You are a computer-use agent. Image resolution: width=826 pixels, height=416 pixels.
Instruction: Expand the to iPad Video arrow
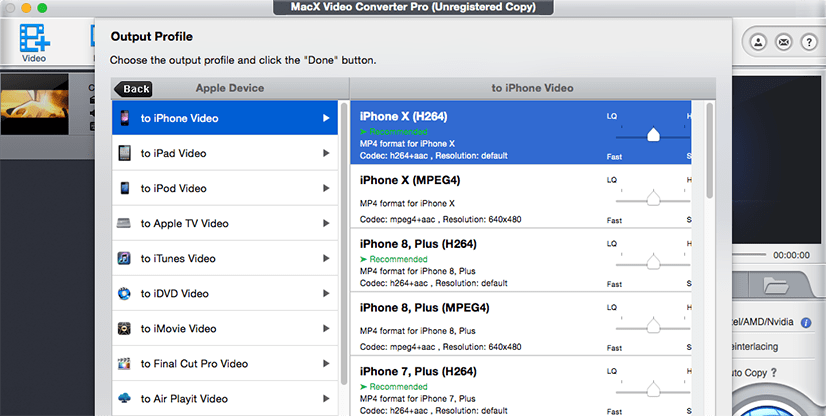point(326,153)
